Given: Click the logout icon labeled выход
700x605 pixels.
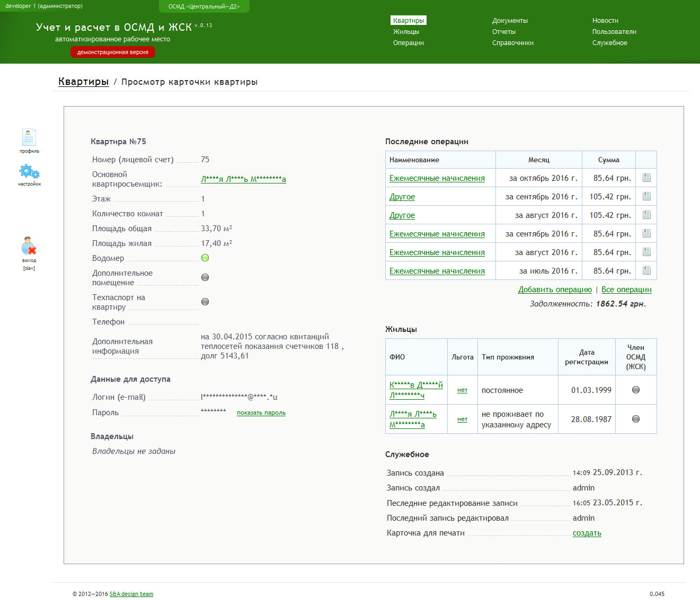Looking at the screenshot, I should pyautogui.click(x=29, y=247).
